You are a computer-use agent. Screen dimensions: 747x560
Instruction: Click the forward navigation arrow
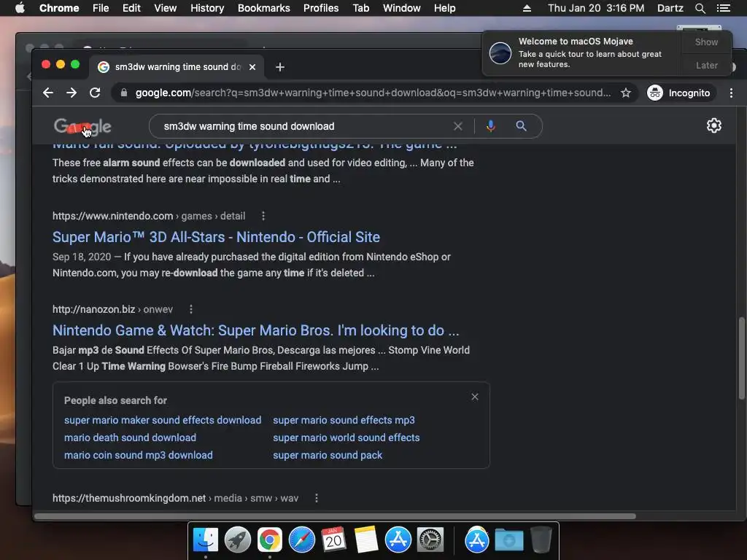[x=71, y=93]
